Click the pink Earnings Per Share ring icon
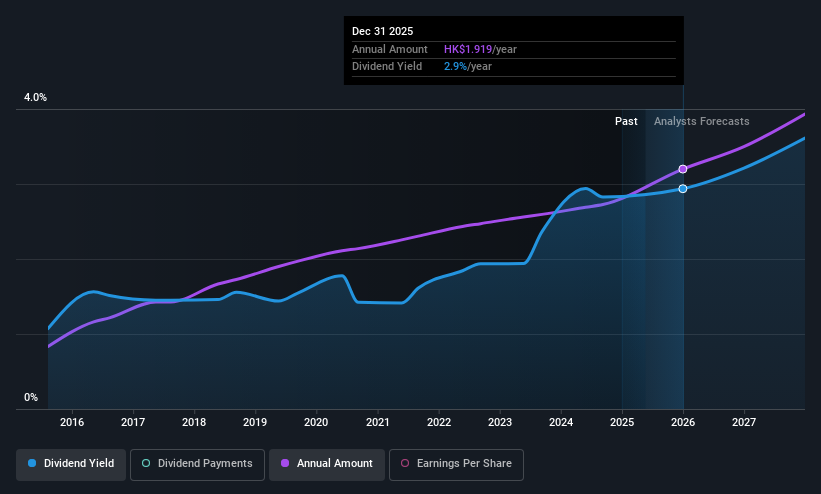The height and width of the screenshot is (494, 821). (x=405, y=464)
